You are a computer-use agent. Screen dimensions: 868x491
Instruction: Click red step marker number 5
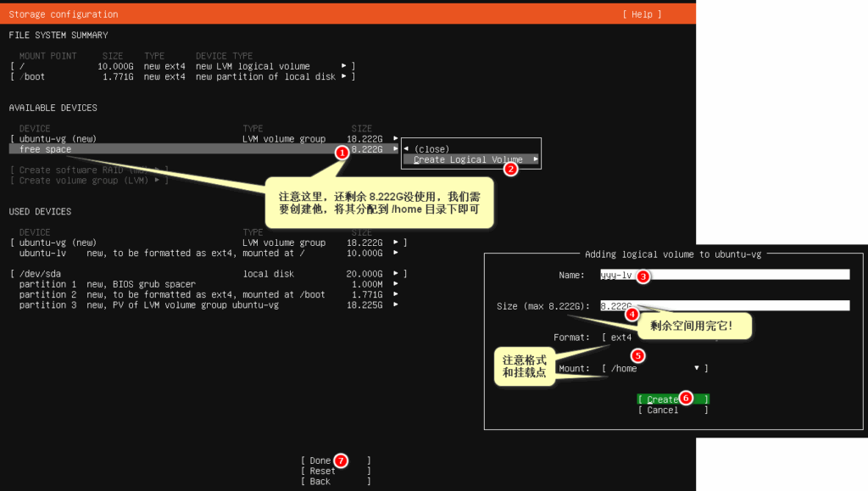(638, 355)
